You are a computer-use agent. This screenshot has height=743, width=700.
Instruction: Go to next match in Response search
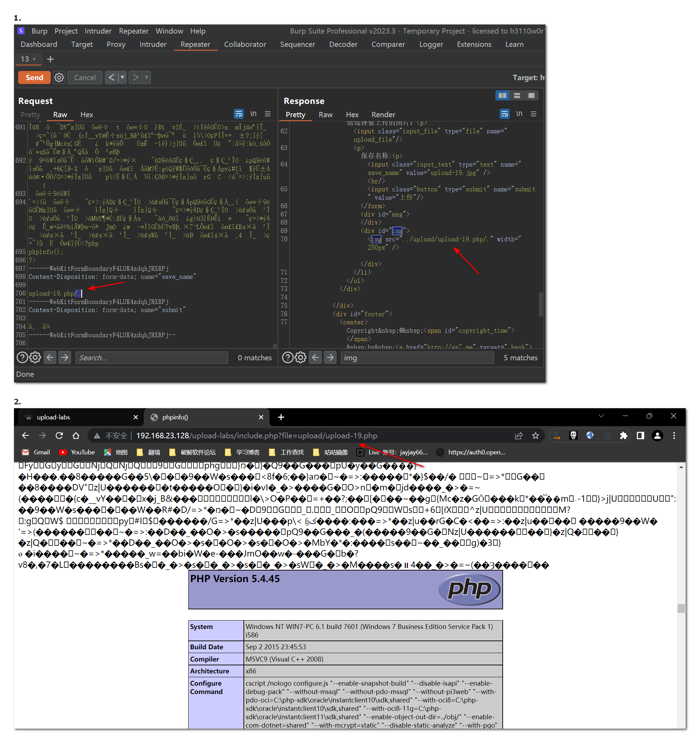(330, 358)
